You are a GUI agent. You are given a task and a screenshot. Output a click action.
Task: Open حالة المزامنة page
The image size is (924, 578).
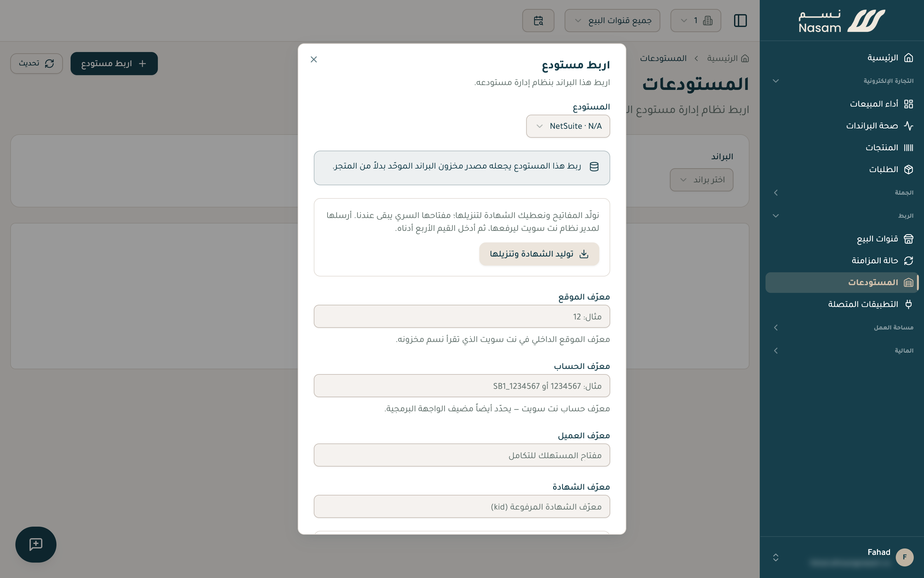[x=842, y=261]
